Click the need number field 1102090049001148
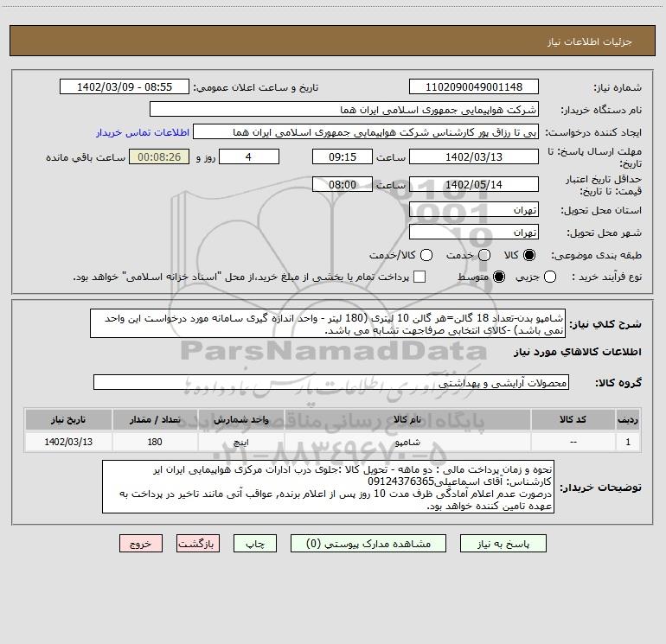 pos(474,87)
